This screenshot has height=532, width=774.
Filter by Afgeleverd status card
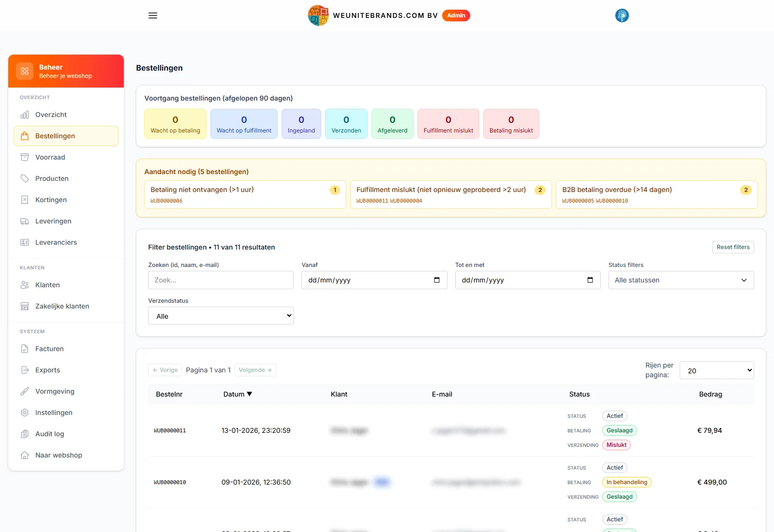pyautogui.click(x=392, y=124)
